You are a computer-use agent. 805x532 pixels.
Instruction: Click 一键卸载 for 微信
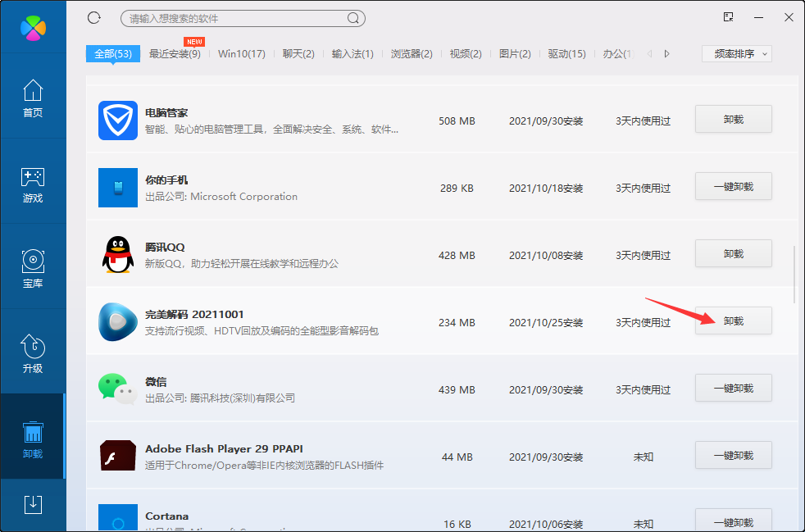[x=733, y=388]
